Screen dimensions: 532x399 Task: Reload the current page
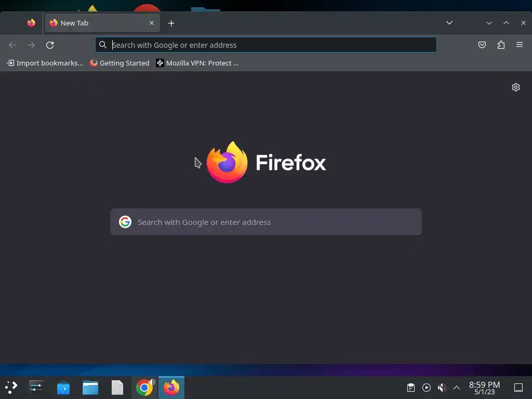click(x=50, y=45)
